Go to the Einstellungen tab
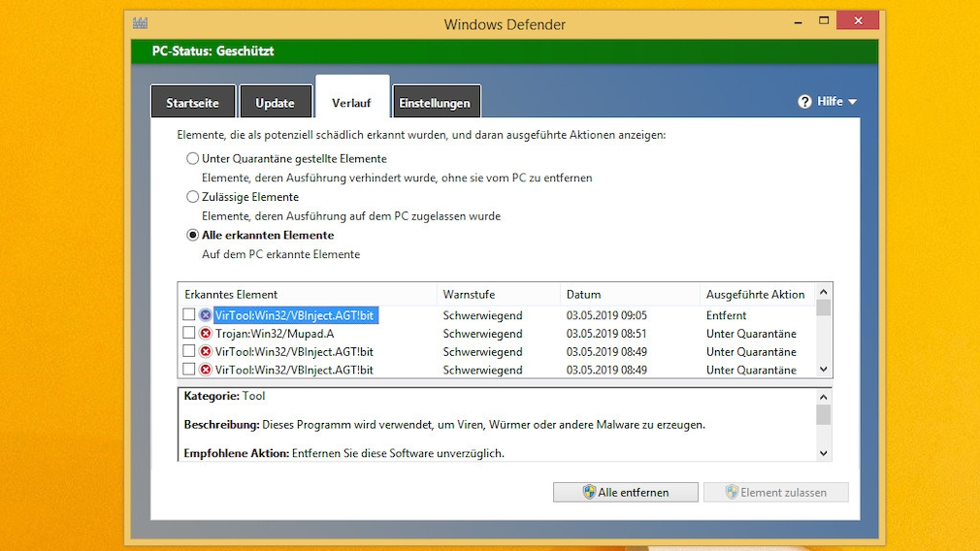This screenshot has height=551, width=980. 436,102
